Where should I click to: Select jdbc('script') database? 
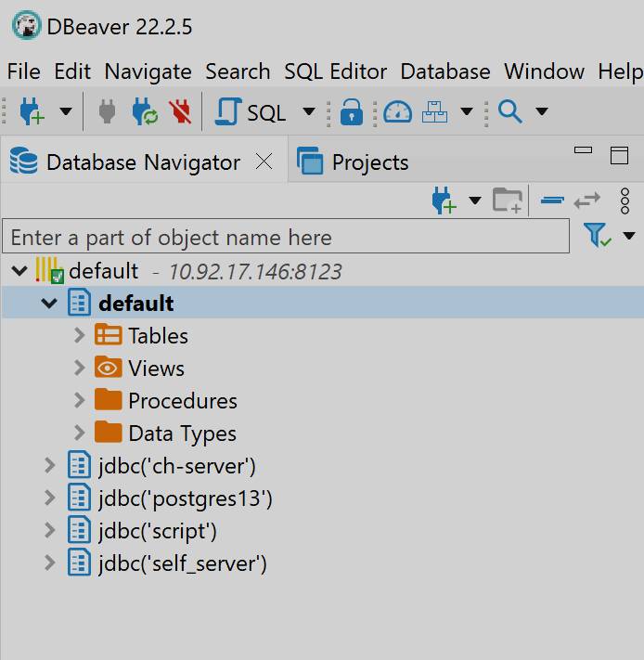[x=158, y=531]
